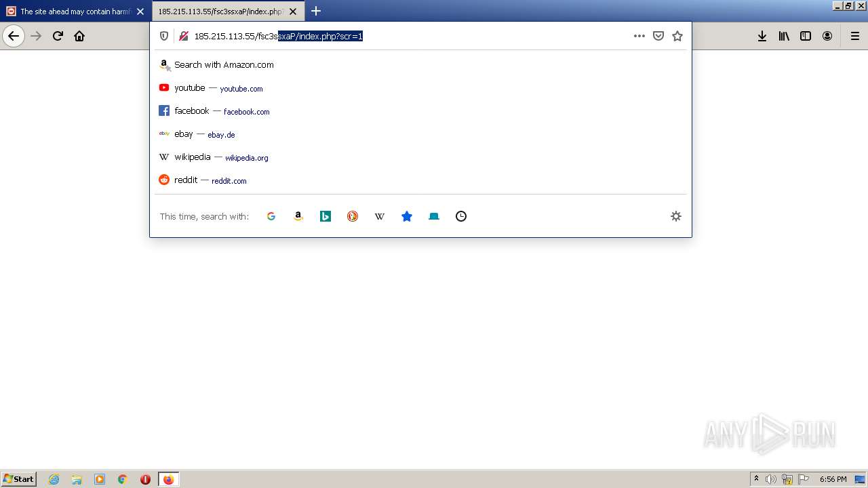This screenshot has width=868, height=488.
Task: Click the forward navigation arrow
Action: 36,36
